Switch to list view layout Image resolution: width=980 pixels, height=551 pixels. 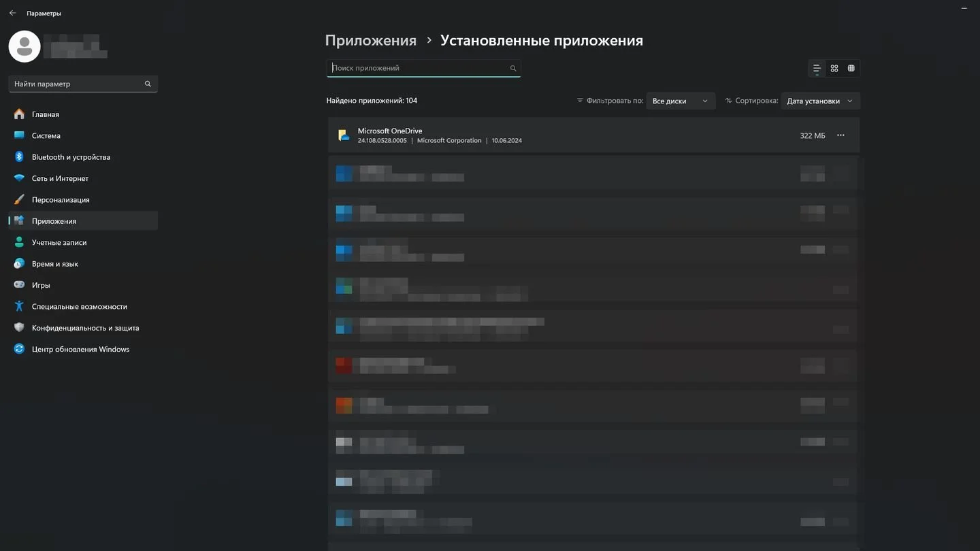tap(817, 68)
